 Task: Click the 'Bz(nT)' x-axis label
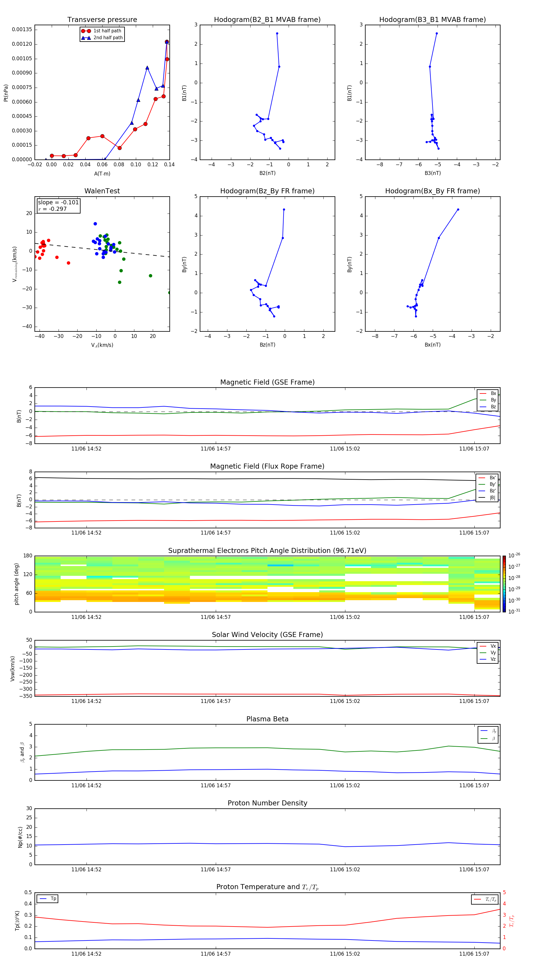coord(267,345)
